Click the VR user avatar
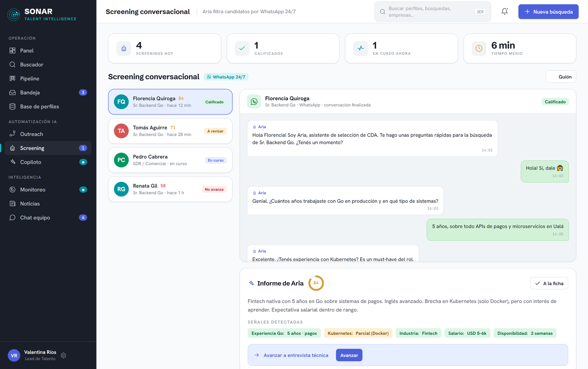Viewport: 588px width, 369px height. coord(14,355)
